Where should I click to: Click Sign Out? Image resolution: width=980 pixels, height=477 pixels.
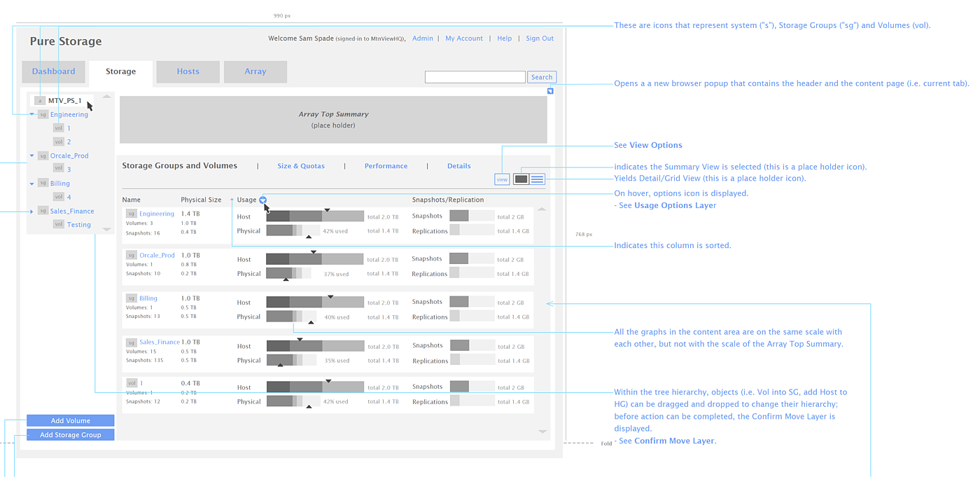point(540,39)
